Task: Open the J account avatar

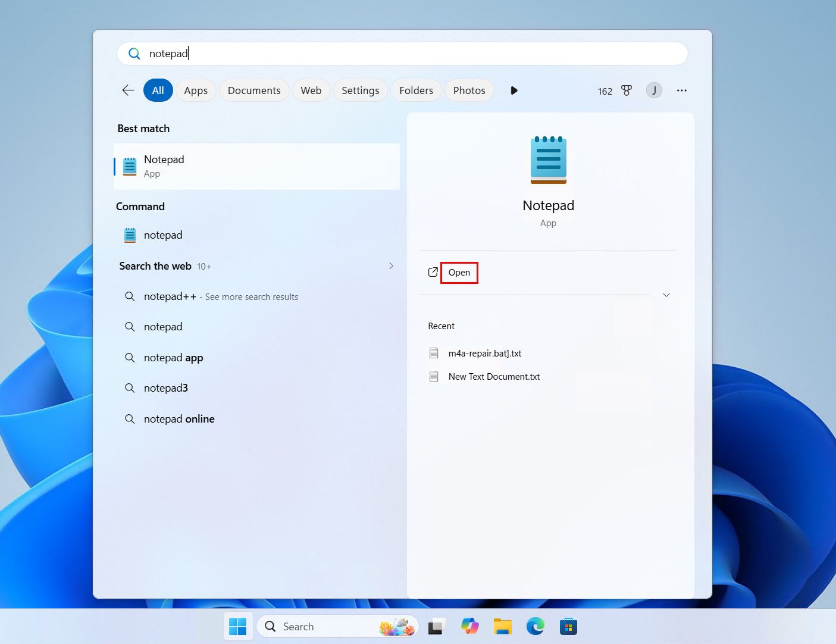Action: (654, 90)
